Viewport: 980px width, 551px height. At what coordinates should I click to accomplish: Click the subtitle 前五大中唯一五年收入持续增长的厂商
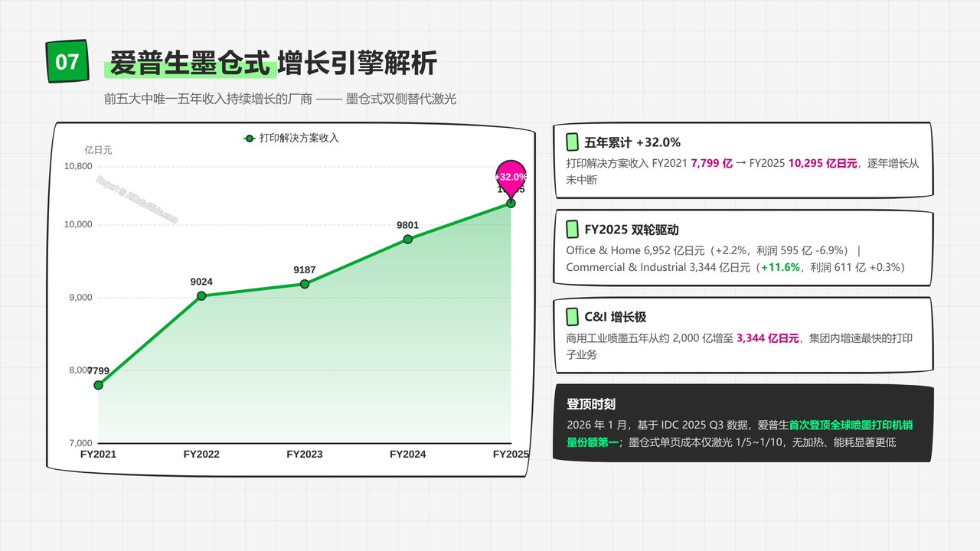click(207, 99)
